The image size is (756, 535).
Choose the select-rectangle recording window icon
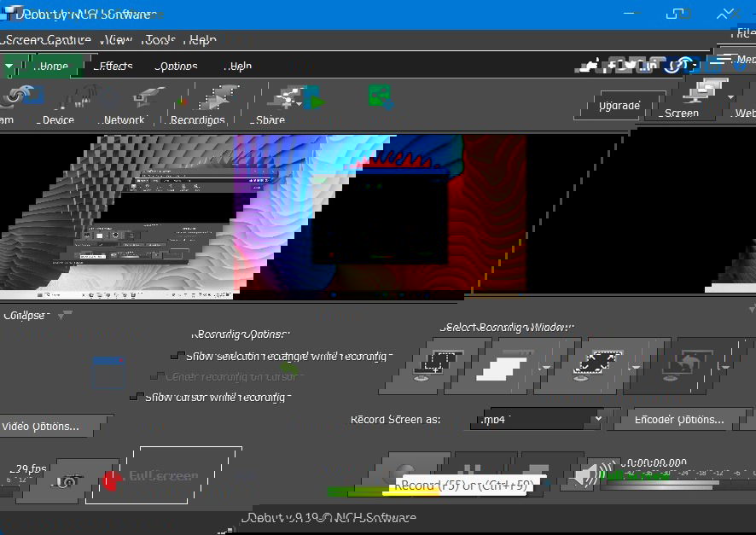tap(436, 366)
